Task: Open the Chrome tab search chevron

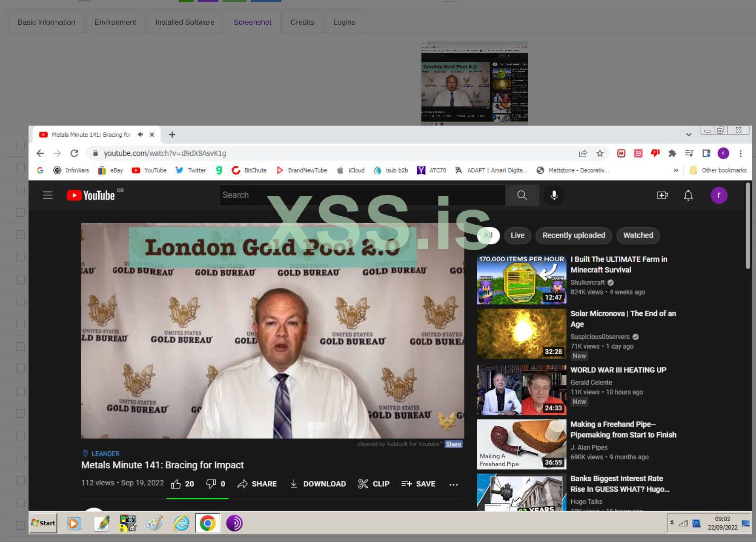Action: [x=689, y=135]
